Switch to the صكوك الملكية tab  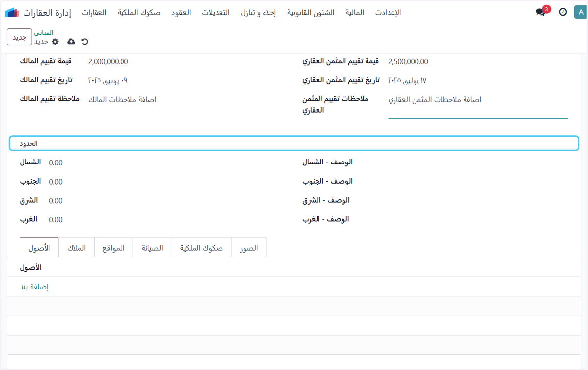pyautogui.click(x=201, y=248)
